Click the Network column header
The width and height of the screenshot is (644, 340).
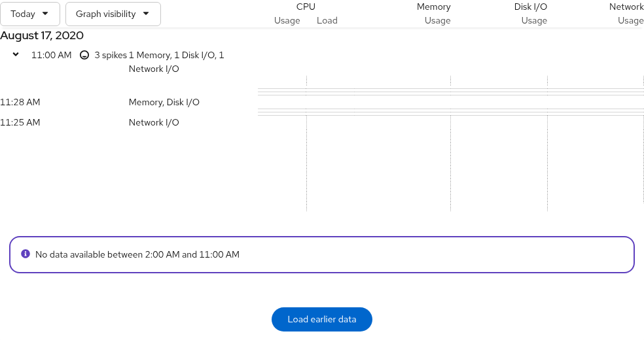point(626,7)
